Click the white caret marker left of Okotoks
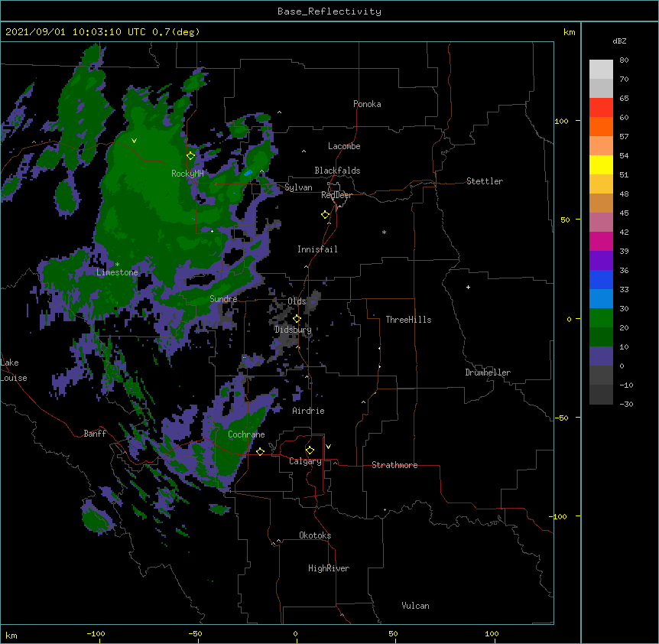Screen dimensions: 659x644 [x=278, y=541]
